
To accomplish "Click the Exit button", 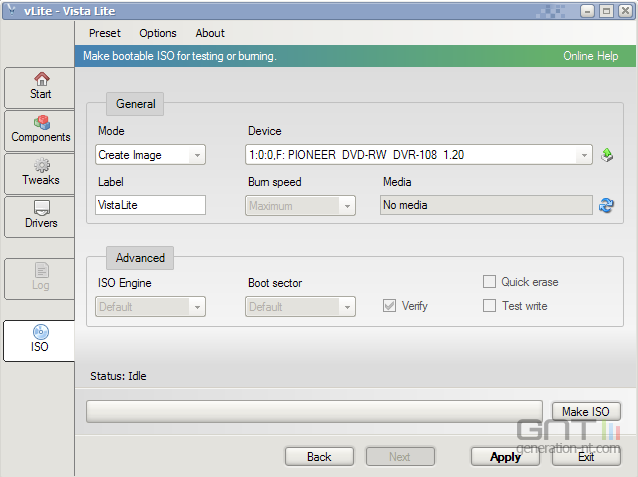I will pos(586,457).
